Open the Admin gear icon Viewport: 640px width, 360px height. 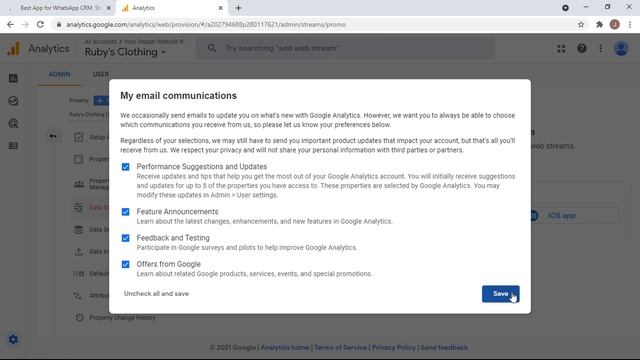(x=13, y=339)
